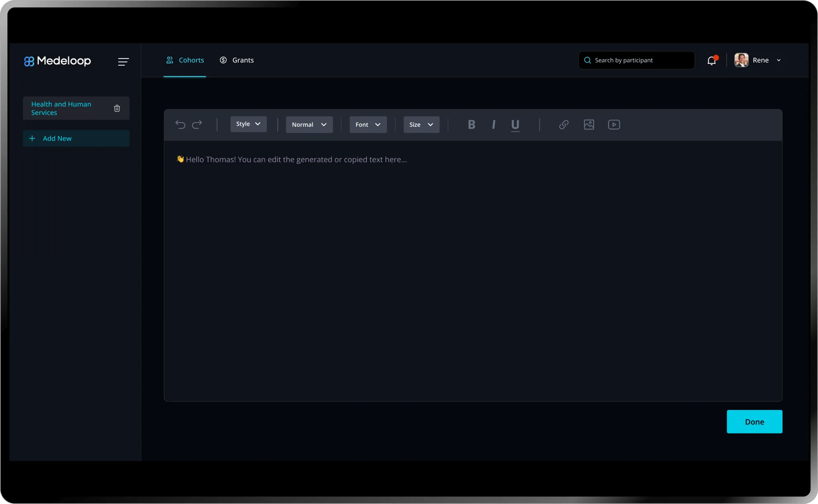Select the Cohorts tab
This screenshot has height=504, width=818.
coord(185,60)
